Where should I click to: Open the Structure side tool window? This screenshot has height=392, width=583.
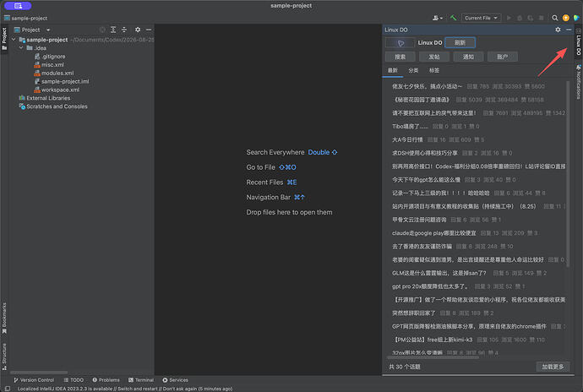[x=4, y=357]
